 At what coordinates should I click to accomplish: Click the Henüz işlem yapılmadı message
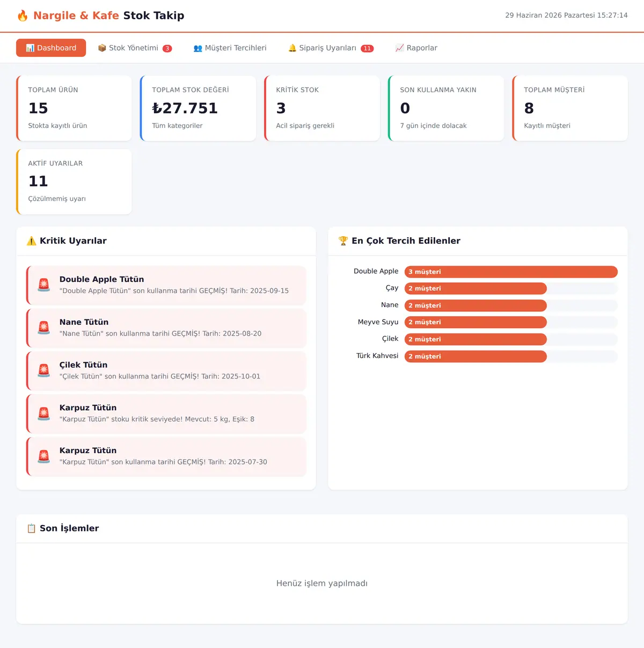(322, 584)
